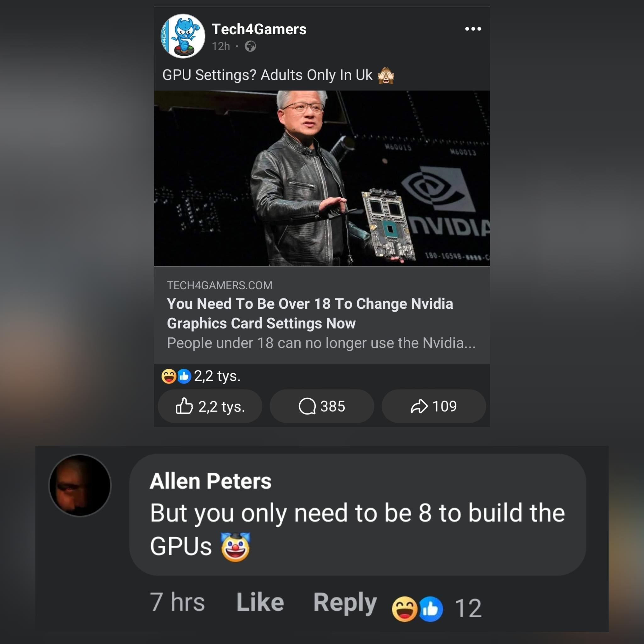Image resolution: width=644 pixels, height=644 pixels.
Task: Open the Tech4Gamers page name link
Action: coord(259,29)
